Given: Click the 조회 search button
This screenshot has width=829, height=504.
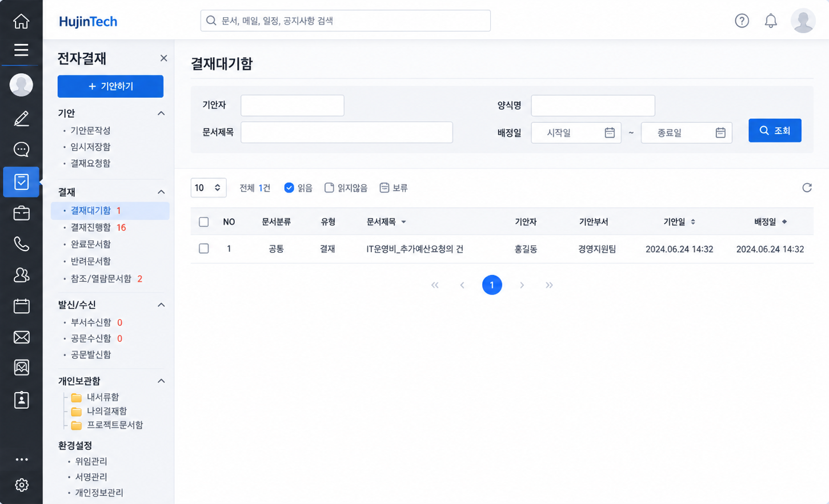Looking at the screenshot, I should tap(775, 131).
